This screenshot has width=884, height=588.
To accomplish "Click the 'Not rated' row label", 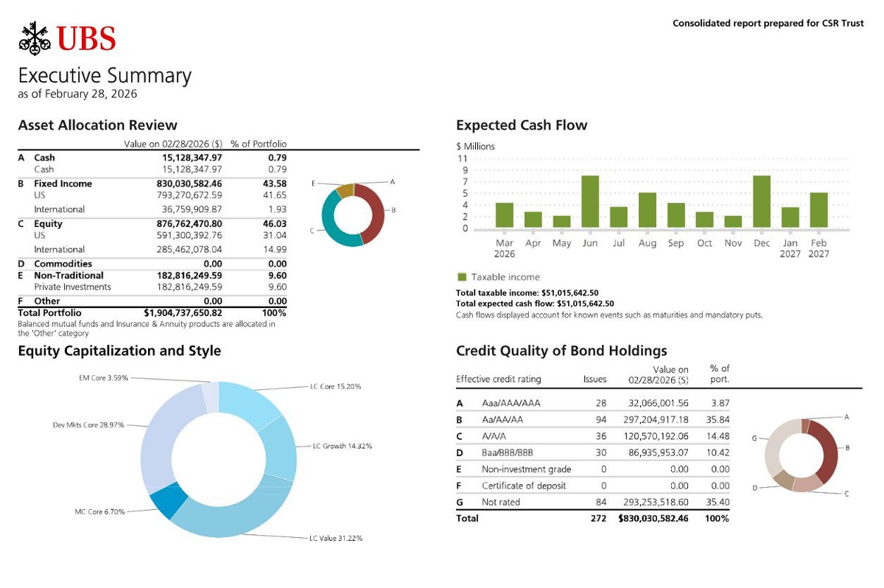I will pos(501,503).
